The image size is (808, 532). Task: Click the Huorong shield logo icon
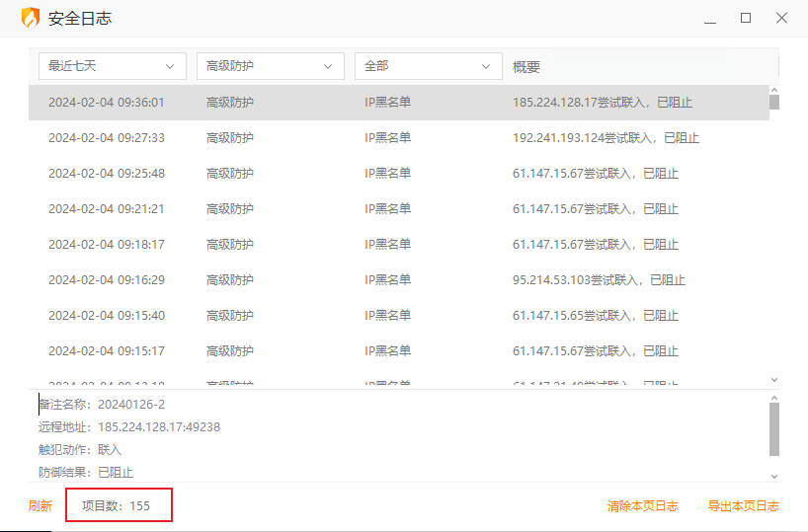[31, 19]
